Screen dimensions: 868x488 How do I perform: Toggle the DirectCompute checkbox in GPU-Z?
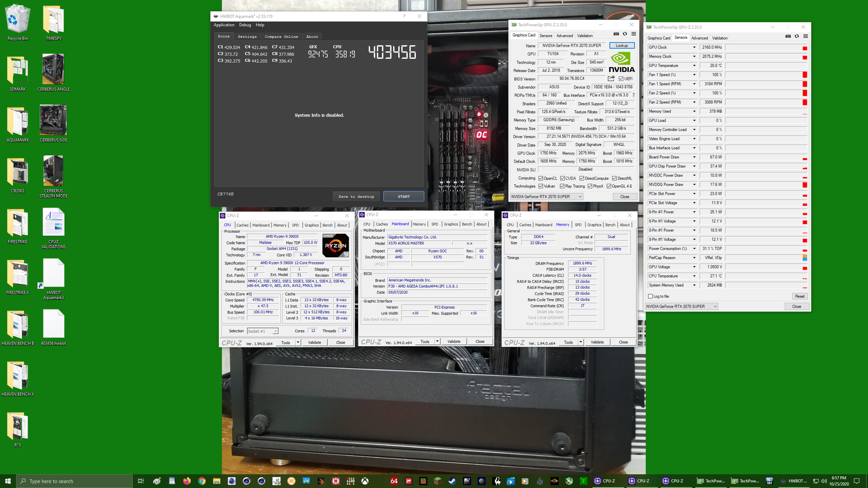(x=582, y=178)
